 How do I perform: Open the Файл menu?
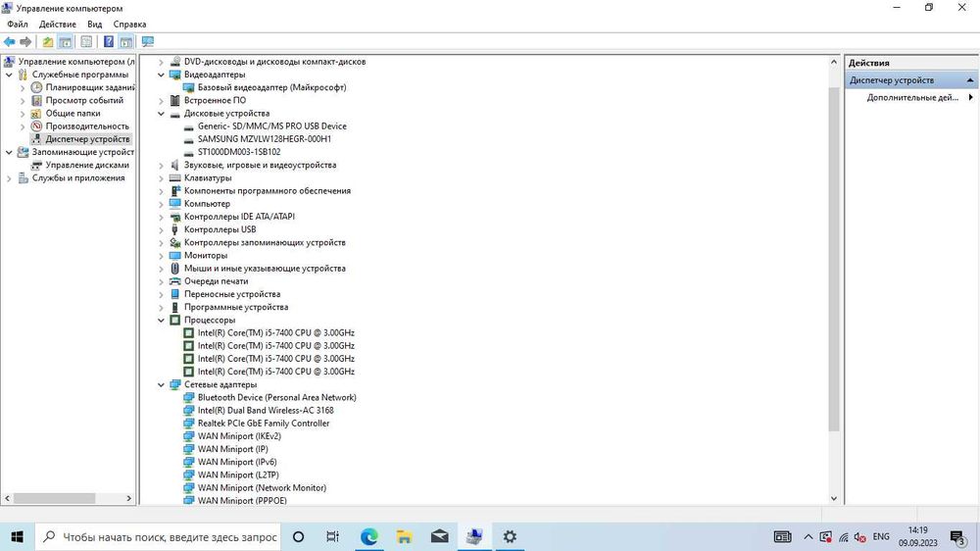click(18, 25)
